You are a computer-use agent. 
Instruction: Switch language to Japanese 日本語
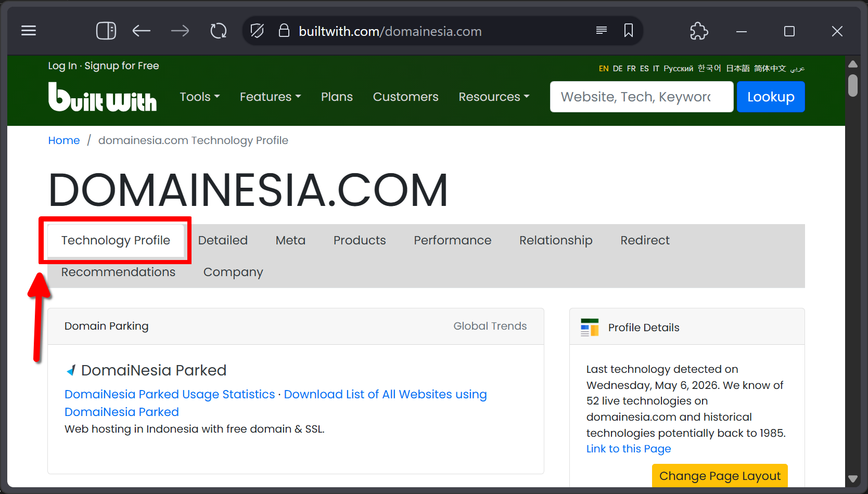pyautogui.click(x=738, y=69)
